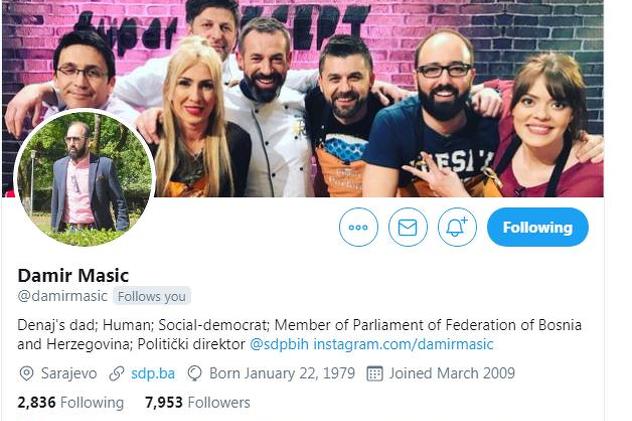Screen dimensions: 632x421
Task: Open the sdp.ba website link
Action: coord(153,373)
